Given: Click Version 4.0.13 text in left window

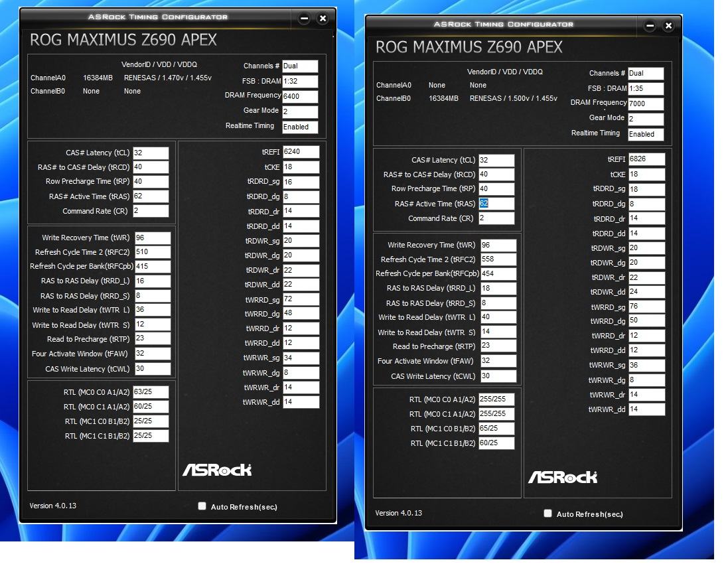Looking at the screenshot, I should pos(53,506).
